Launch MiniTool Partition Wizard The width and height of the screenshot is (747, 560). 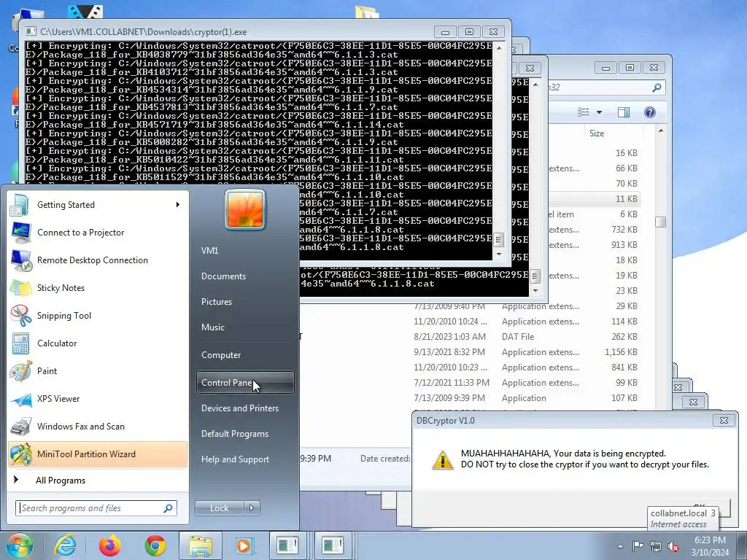98,454
